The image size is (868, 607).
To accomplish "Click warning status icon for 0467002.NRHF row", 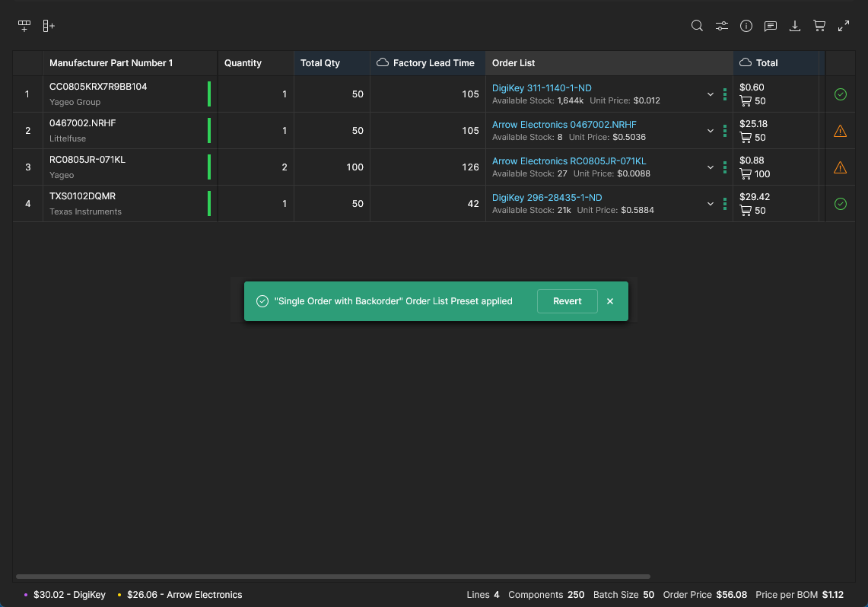I will click(x=840, y=131).
